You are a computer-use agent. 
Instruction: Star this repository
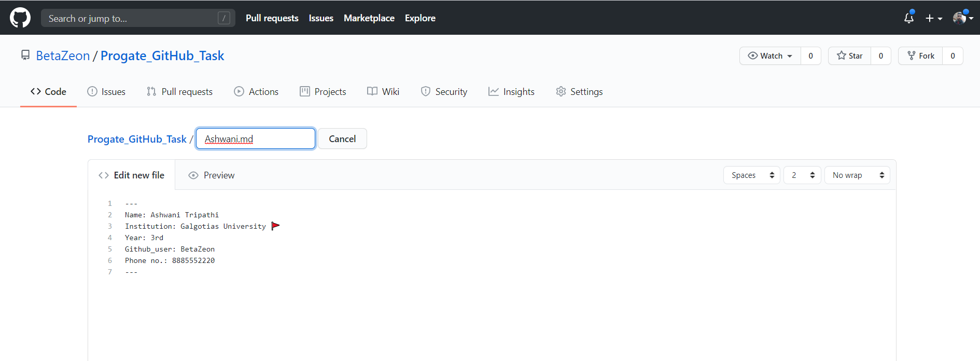point(849,55)
